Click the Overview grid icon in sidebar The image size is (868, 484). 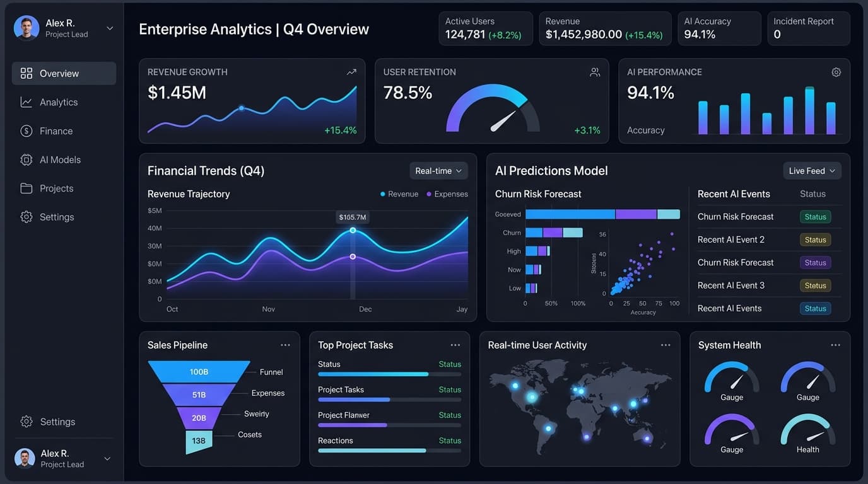(x=26, y=73)
